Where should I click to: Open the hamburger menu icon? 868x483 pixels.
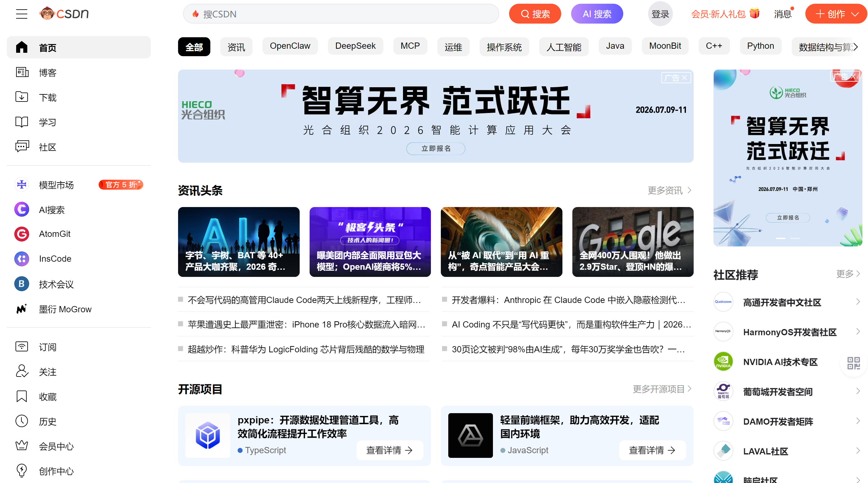[22, 14]
